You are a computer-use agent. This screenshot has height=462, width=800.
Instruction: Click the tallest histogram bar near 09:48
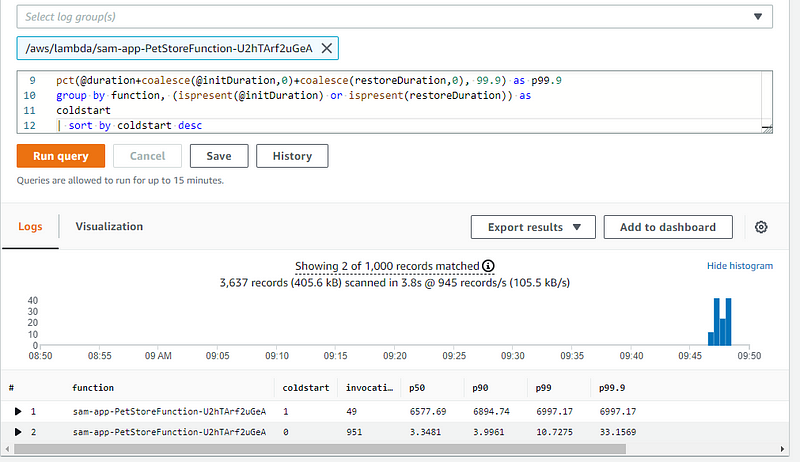coord(728,322)
